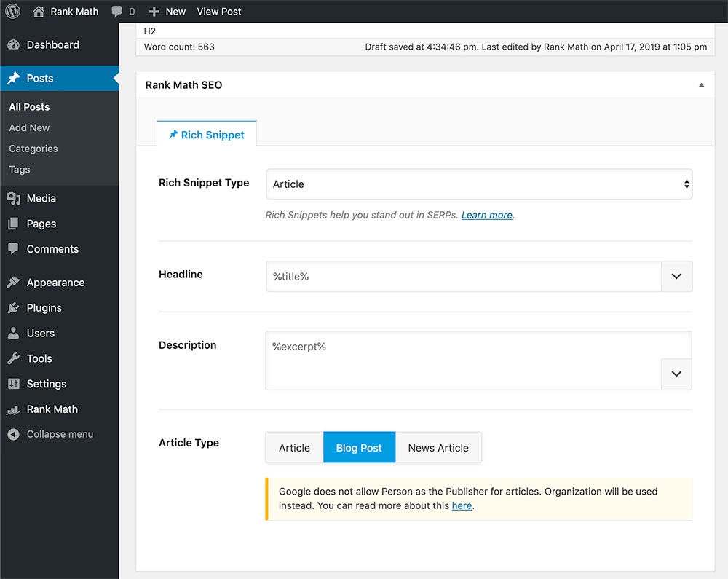
Task: Open the comments bubble icon in admin bar
Action: coord(117,12)
